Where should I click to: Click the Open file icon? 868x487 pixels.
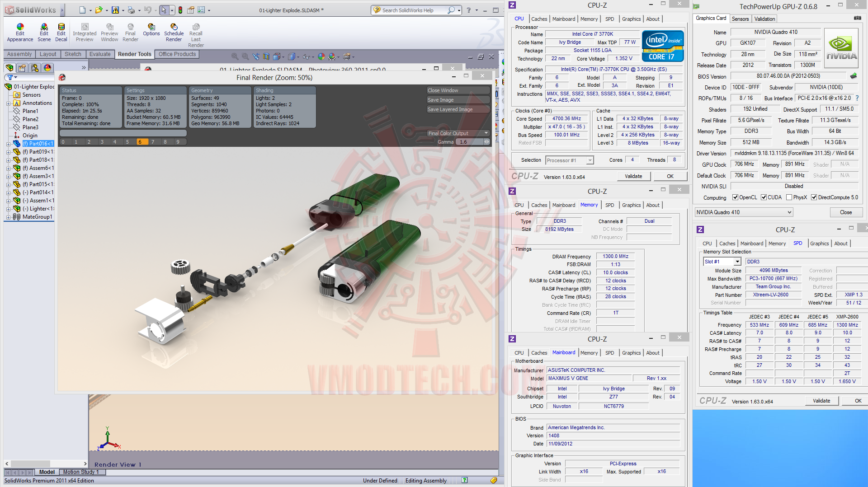pos(99,10)
